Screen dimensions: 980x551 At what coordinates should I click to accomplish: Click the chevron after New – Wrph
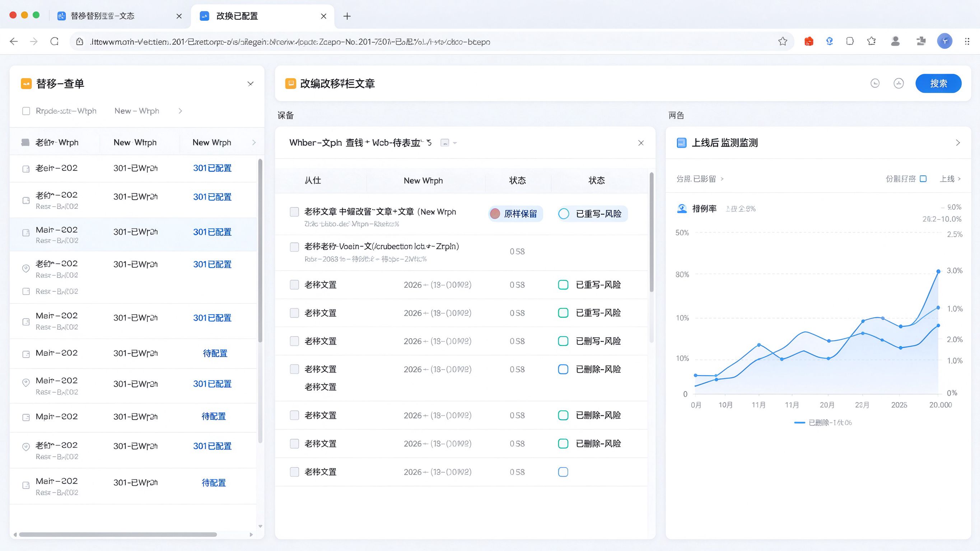click(180, 111)
